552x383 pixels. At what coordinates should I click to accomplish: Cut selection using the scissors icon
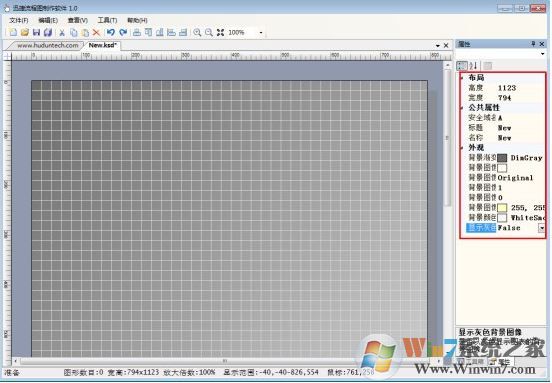click(x=62, y=33)
